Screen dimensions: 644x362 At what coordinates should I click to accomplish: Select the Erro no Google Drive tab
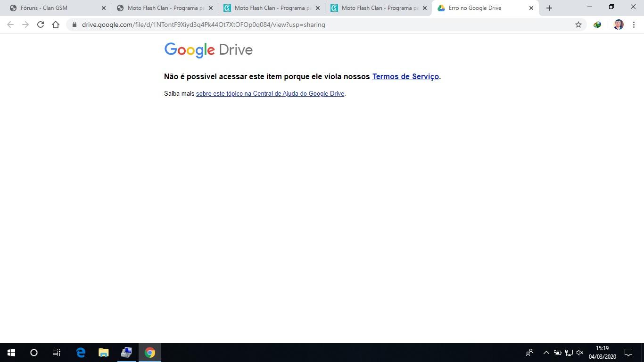coord(485,8)
